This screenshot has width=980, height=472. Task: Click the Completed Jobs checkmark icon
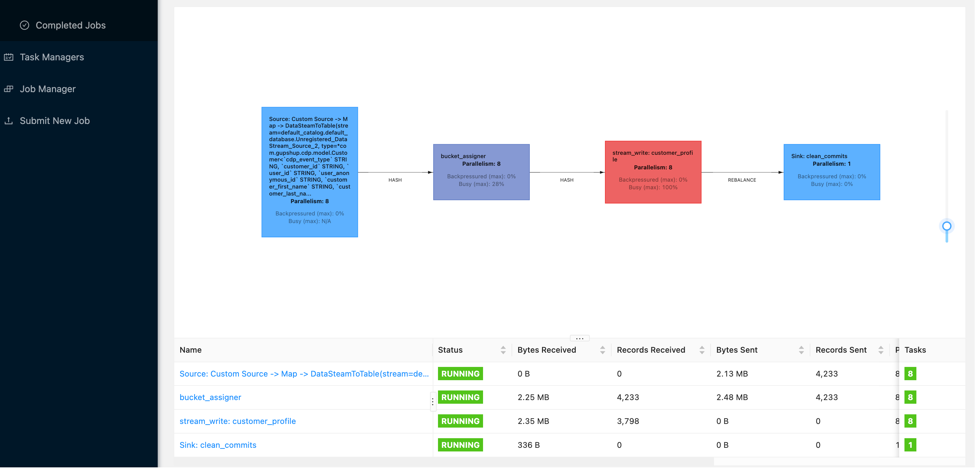click(x=24, y=25)
